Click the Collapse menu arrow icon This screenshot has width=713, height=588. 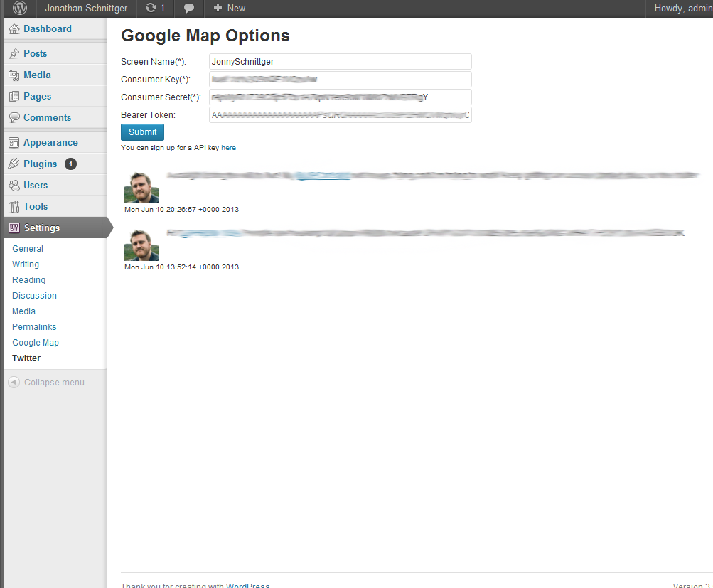(14, 382)
